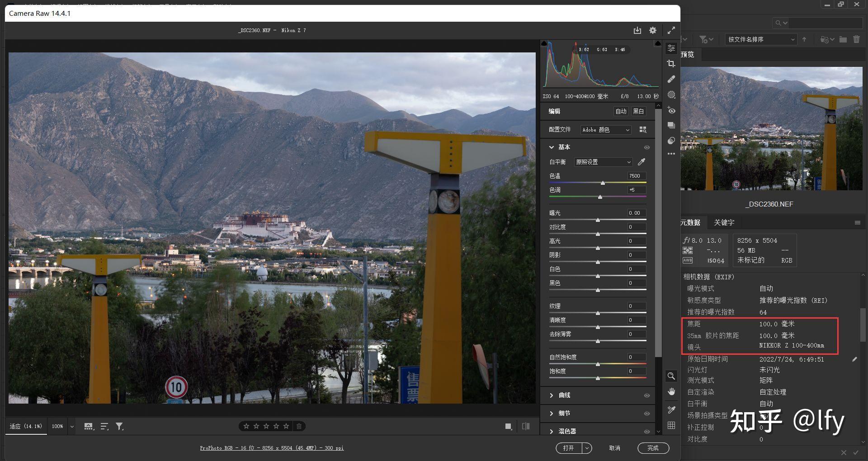Click the save/convert image icon
Viewport: 868px width, 461px height.
(x=637, y=30)
